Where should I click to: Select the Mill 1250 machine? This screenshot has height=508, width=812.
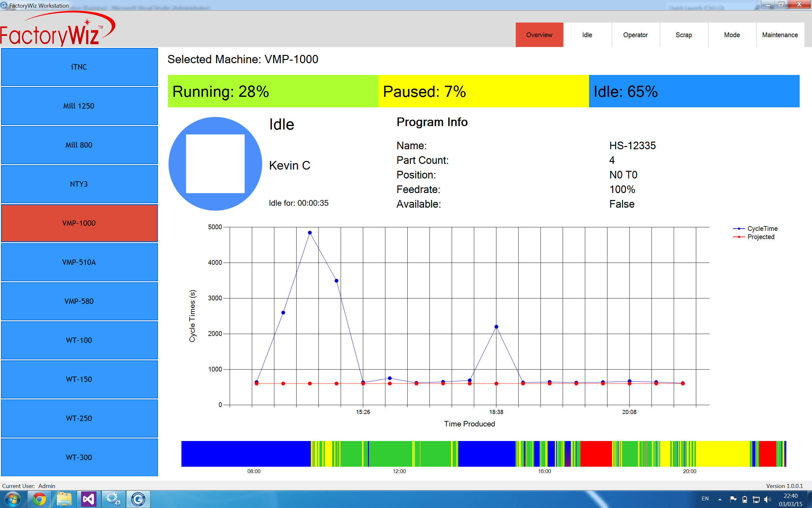[79, 106]
